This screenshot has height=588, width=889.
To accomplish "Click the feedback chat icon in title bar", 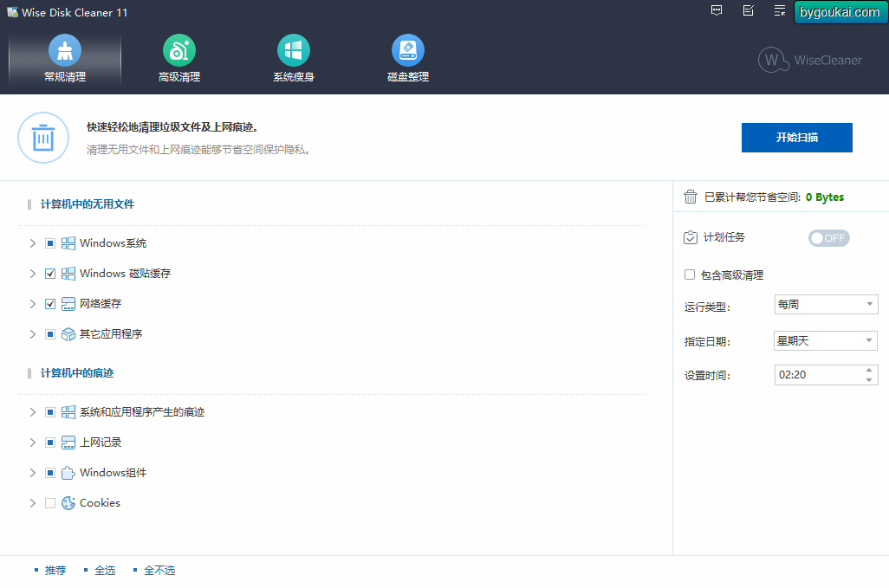I will click(717, 10).
